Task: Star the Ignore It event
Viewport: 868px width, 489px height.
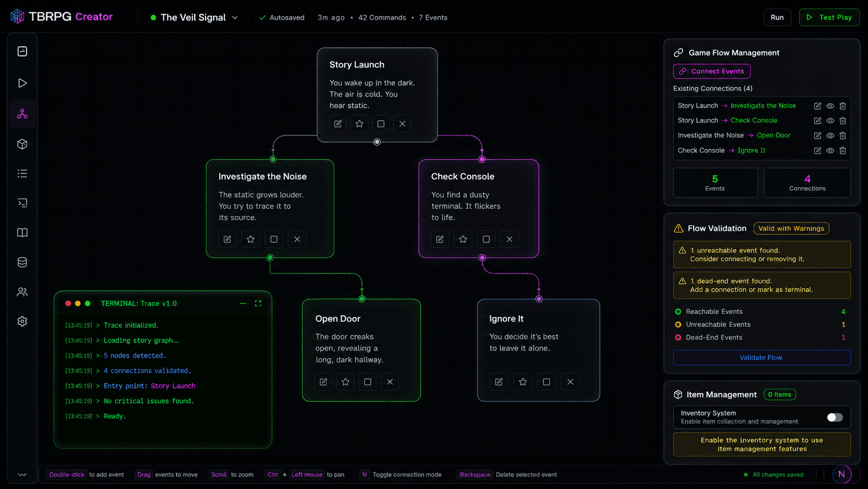Action: tap(523, 382)
